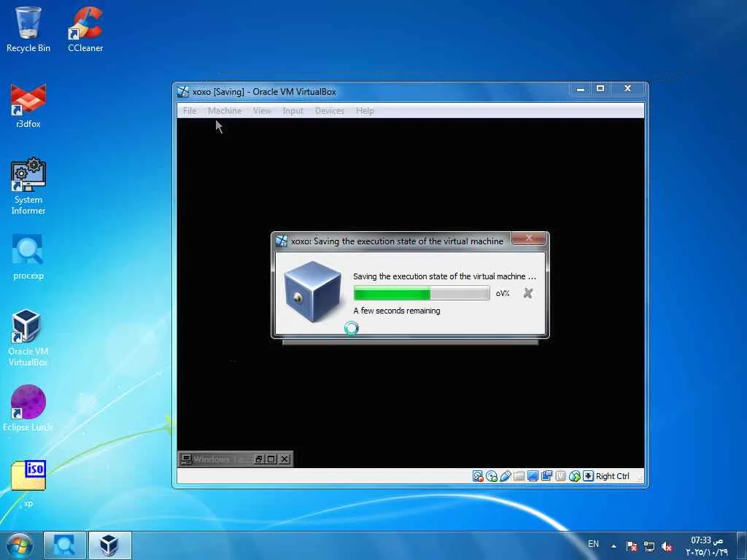
Task: Click the Action Center flag tray icon
Action: (x=632, y=547)
